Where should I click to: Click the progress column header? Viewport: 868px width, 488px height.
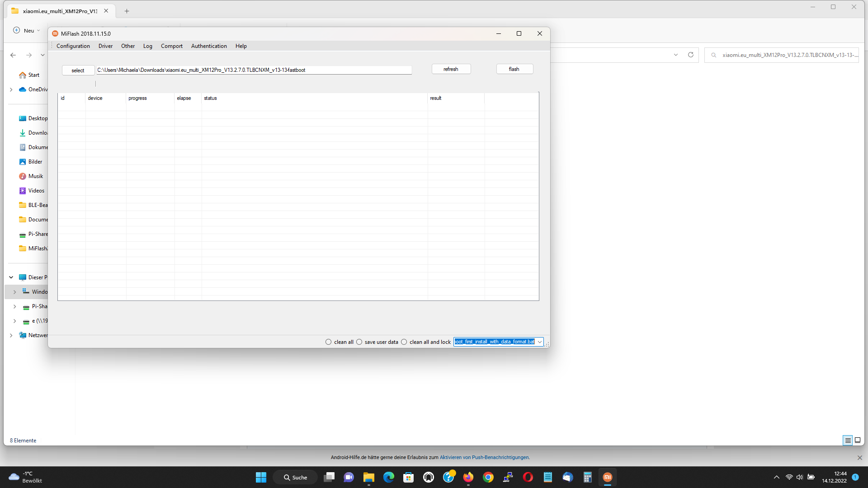[150, 98]
